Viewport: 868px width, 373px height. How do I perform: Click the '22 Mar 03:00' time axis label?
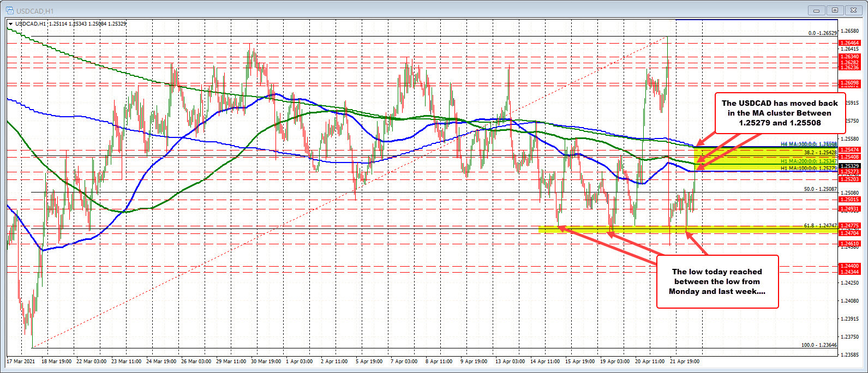coord(92,361)
